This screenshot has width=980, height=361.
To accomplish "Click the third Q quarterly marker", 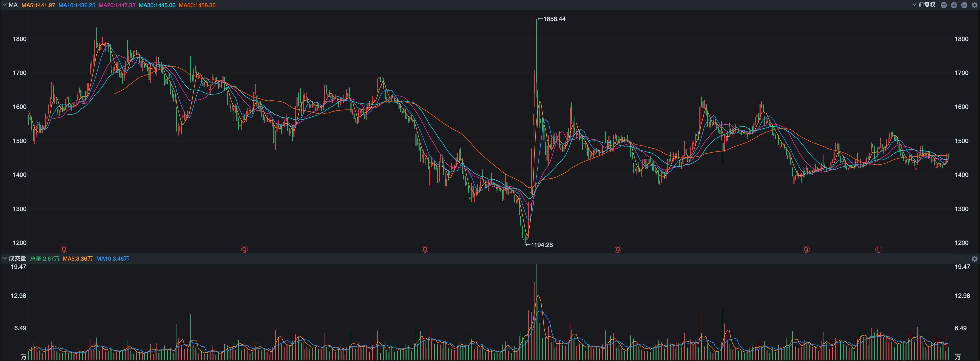I will tap(425, 250).
